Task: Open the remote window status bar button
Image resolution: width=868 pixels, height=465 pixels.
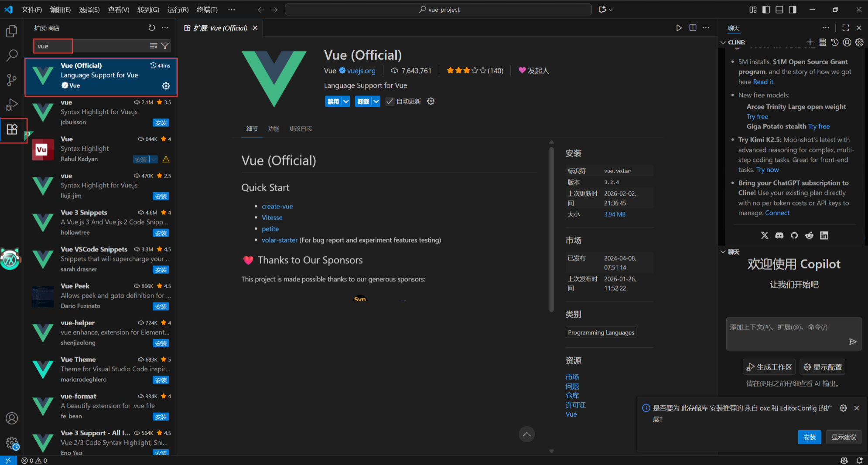Action: pyautogui.click(x=8, y=460)
